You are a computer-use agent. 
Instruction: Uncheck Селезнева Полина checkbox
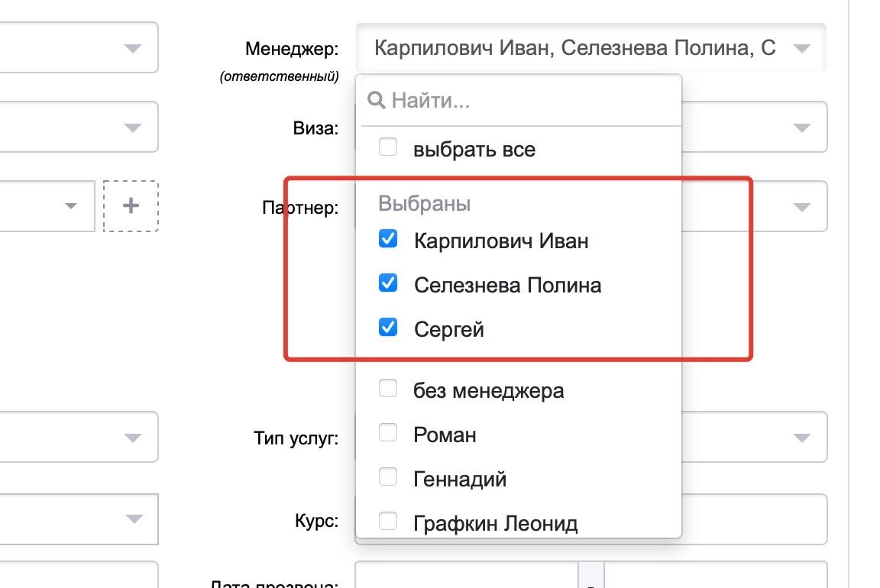click(388, 284)
